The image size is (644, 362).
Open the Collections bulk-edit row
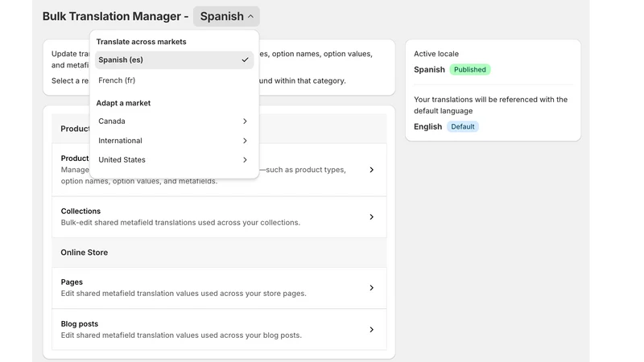[x=219, y=216]
